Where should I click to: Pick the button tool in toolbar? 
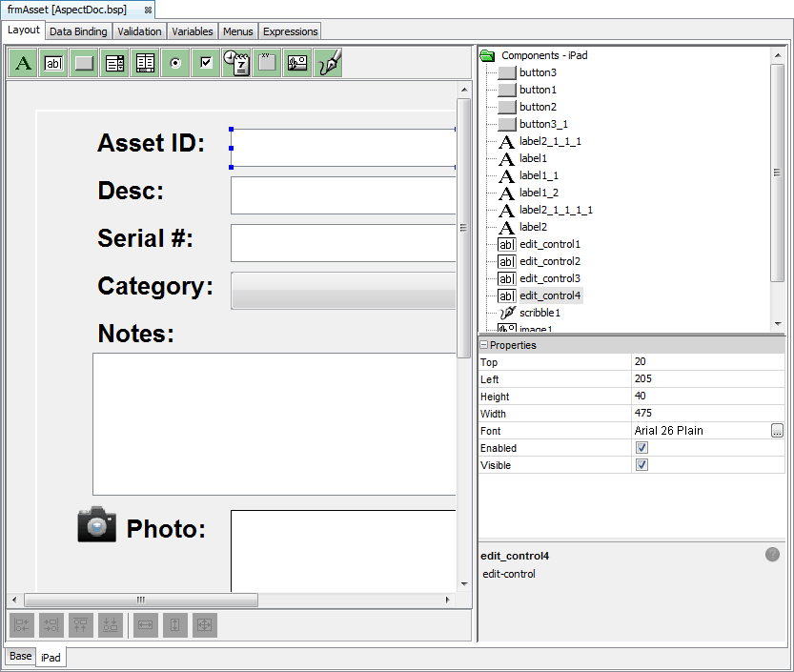[84, 63]
